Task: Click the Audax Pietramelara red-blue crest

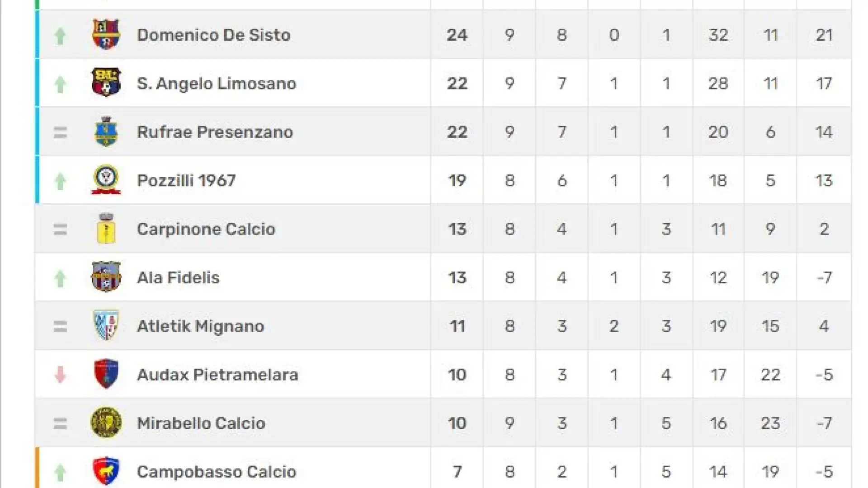Action: (x=106, y=374)
